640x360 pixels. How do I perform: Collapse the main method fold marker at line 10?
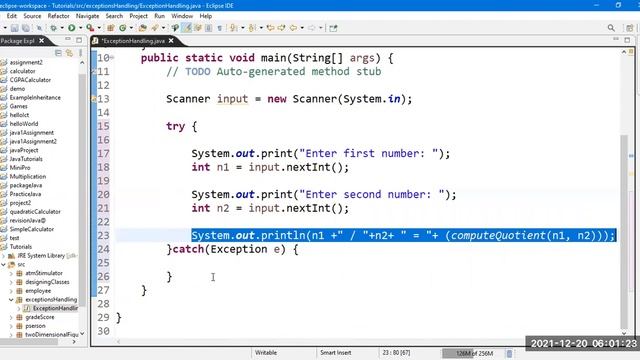(112, 58)
